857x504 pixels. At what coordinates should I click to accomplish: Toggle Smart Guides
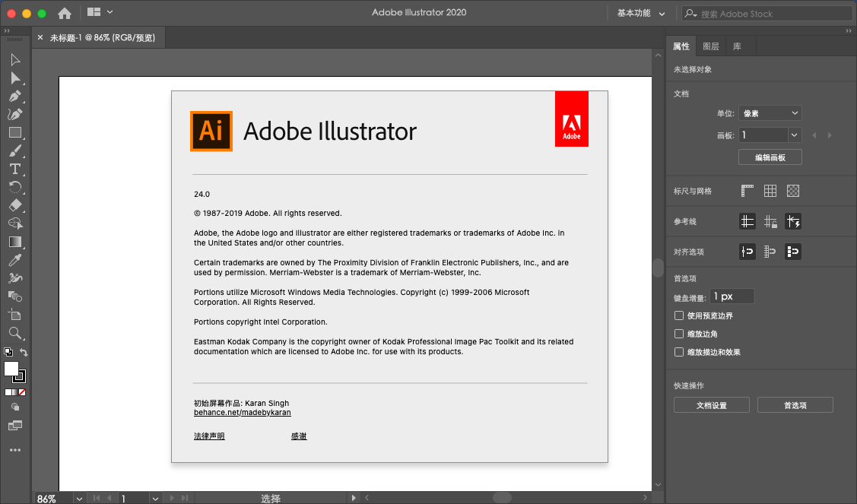793,221
